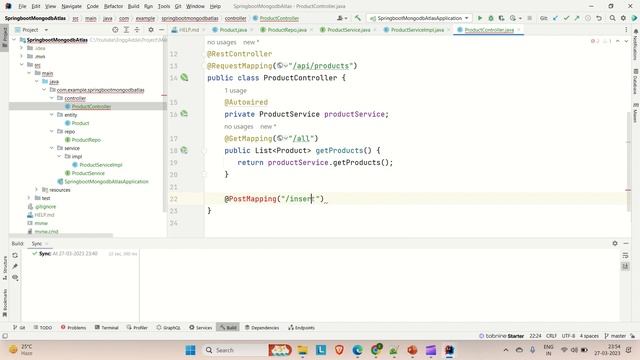This screenshot has width=640, height=360.
Task: Toggle Dependencies tool window
Action: point(262,327)
